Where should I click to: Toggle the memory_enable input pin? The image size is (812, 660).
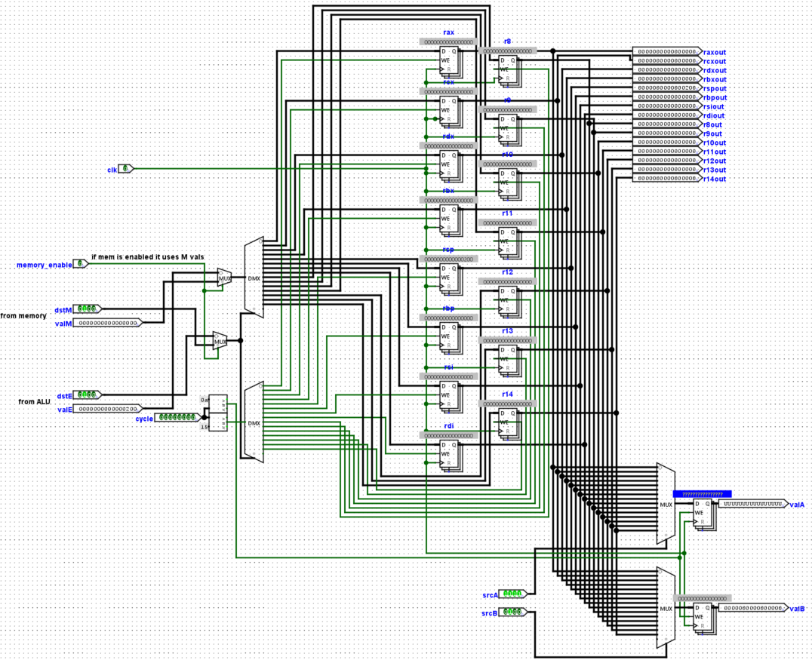click(x=81, y=264)
